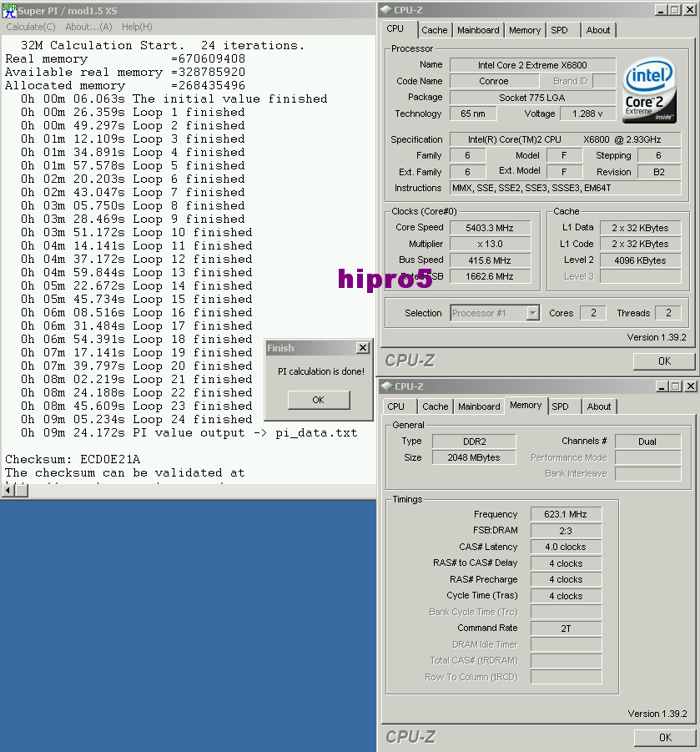Click the left scroll arrow in Super PI
The width and height of the screenshot is (700, 752).
(x=8, y=491)
